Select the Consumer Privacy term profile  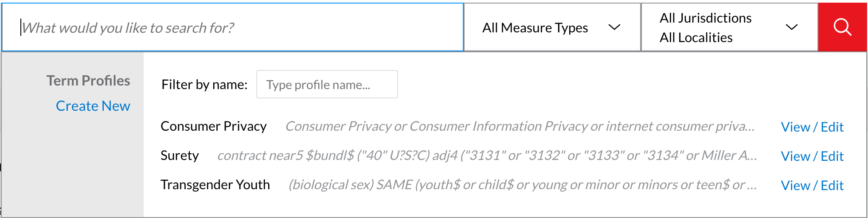click(213, 126)
